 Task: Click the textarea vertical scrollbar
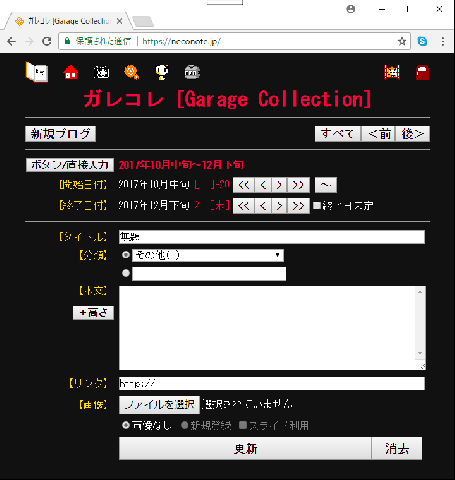click(420, 323)
